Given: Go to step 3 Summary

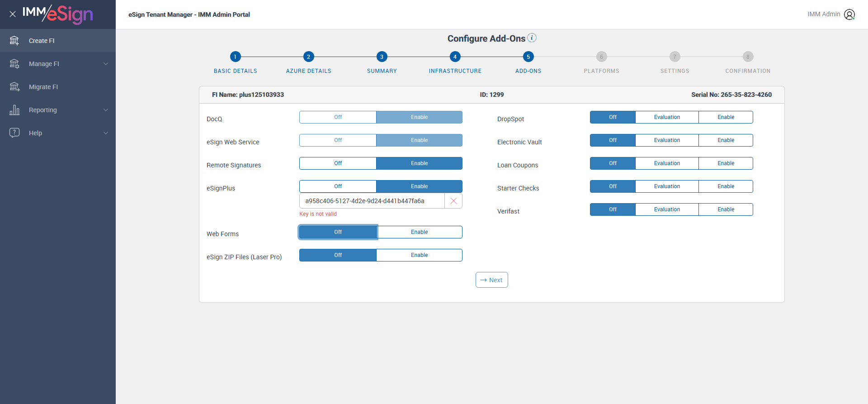Looking at the screenshot, I should (382, 57).
